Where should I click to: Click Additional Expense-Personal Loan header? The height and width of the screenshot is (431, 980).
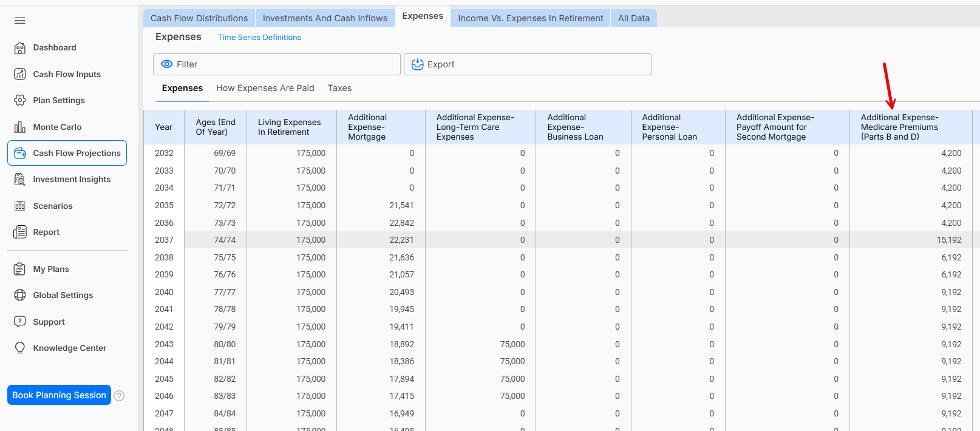[x=678, y=127]
